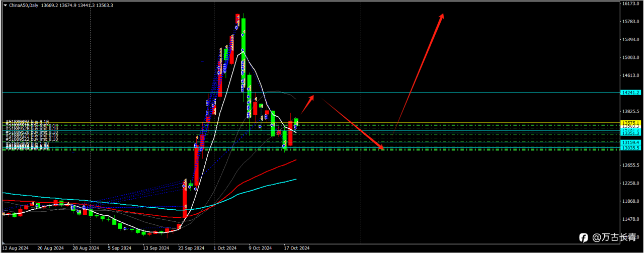Screen dimensions: 644x253
Task: Select the cyan 13159.4 price tag
Action: [630, 142]
